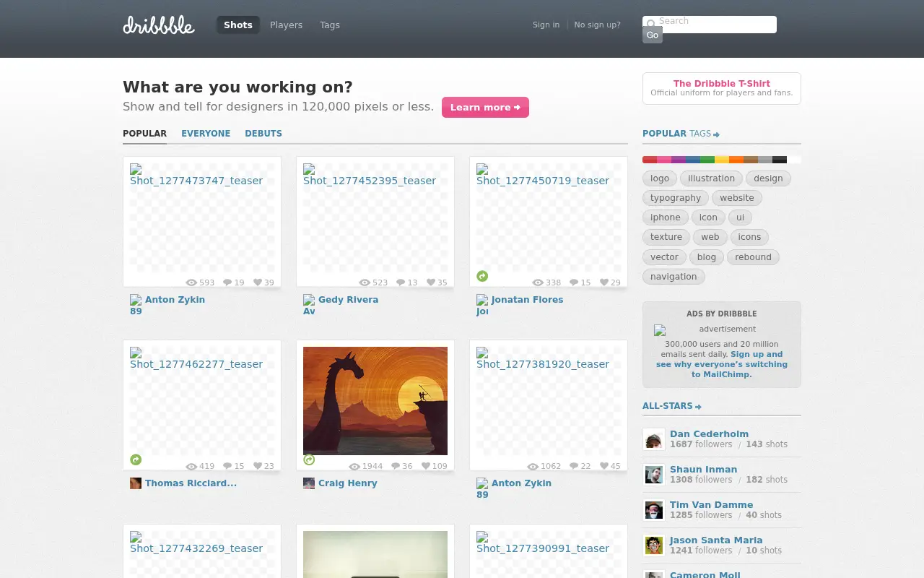Pick the purple color swatch
Viewport: 924px width, 578px height.
tap(679, 160)
